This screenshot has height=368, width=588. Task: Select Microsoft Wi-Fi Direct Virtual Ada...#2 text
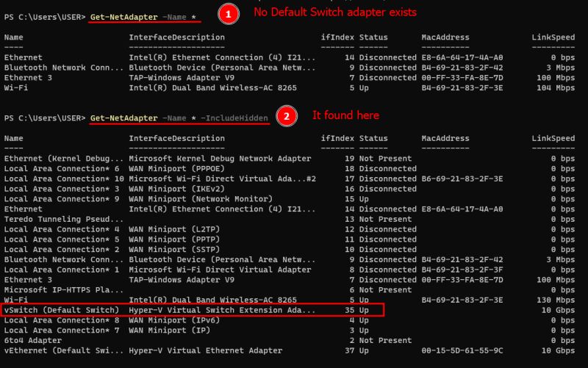coord(223,178)
